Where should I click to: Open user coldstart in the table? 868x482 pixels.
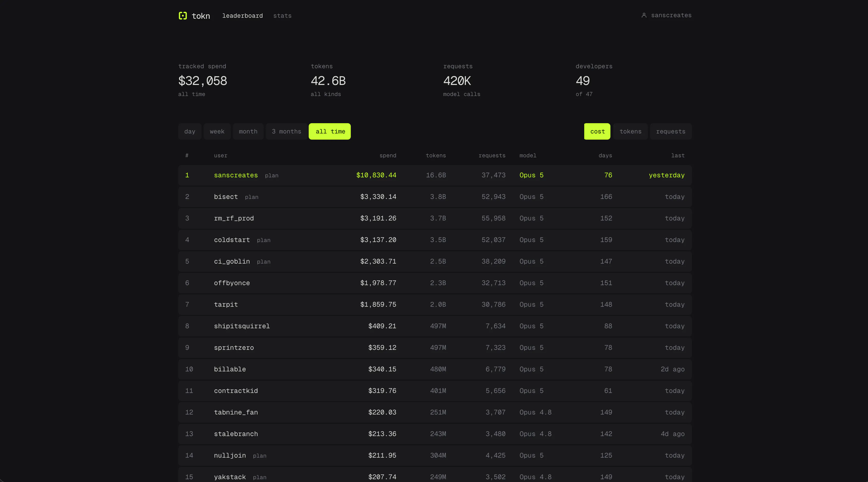[x=232, y=240]
